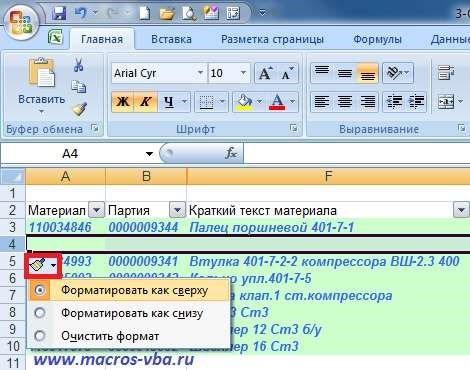Select row 3 header

point(13,227)
